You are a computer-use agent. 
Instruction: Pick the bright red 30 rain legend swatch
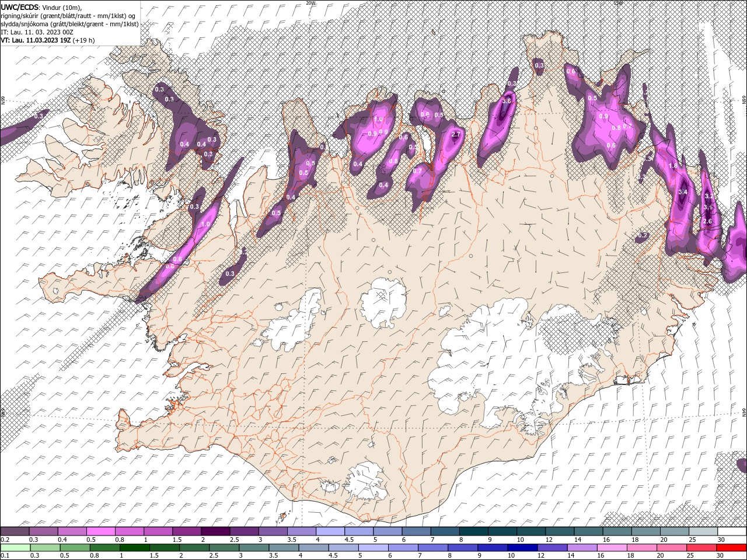click(x=731, y=548)
